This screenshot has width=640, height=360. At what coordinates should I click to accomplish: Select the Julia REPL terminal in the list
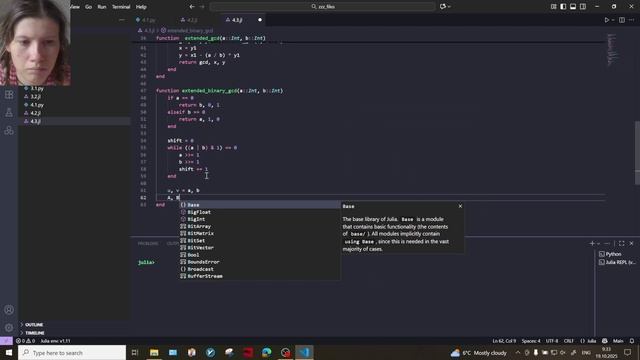617,262
